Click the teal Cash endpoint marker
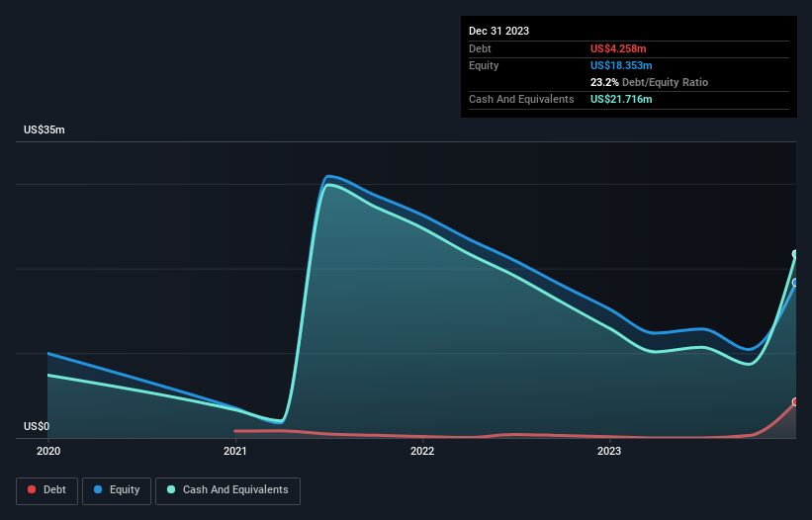812x520 pixels. pyautogui.click(x=796, y=254)
